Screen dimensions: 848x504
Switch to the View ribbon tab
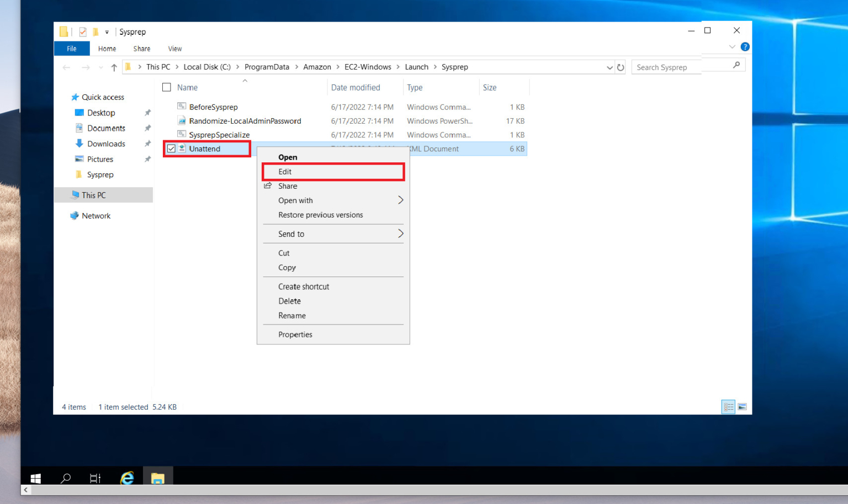point(174,49)
